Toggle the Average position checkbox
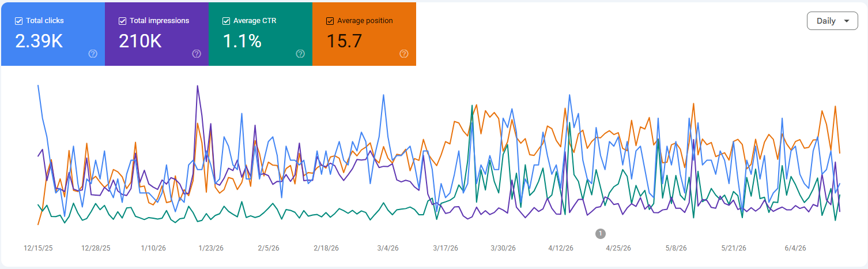Image resolution: width=868 pixels, height=269 pixels. (x=330, y=21)
